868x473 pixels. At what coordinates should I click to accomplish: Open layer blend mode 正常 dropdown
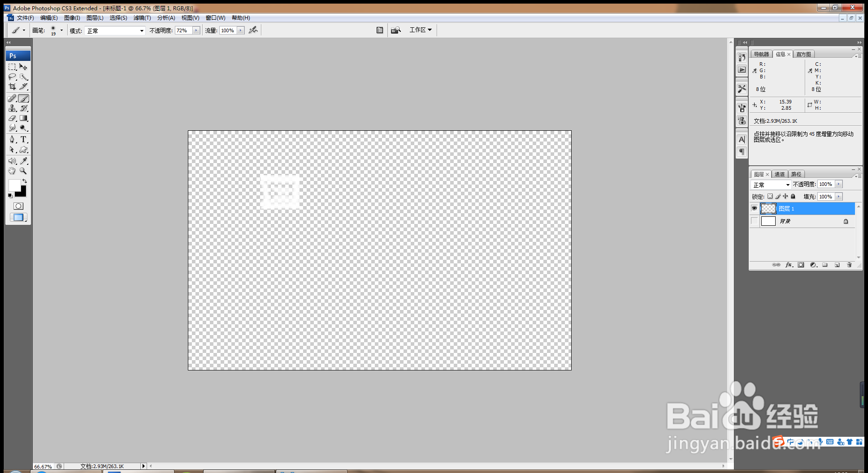point(771,185)
